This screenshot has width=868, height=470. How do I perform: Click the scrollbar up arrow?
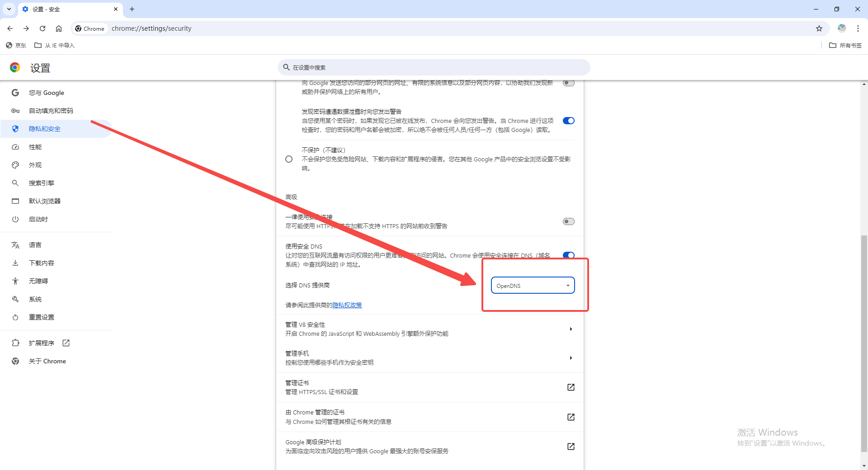coord(864,84)
